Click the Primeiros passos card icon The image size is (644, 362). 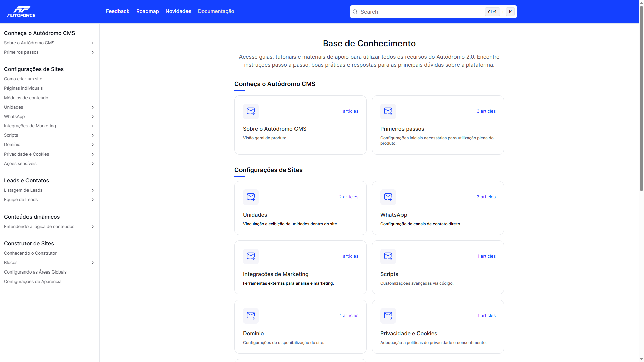pos(388,111)
